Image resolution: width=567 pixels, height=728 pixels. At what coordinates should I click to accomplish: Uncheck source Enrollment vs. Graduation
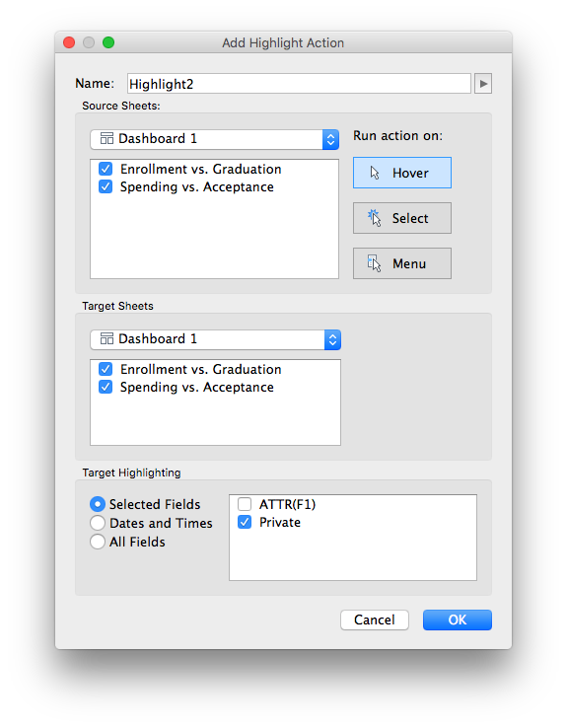[106, 169]
